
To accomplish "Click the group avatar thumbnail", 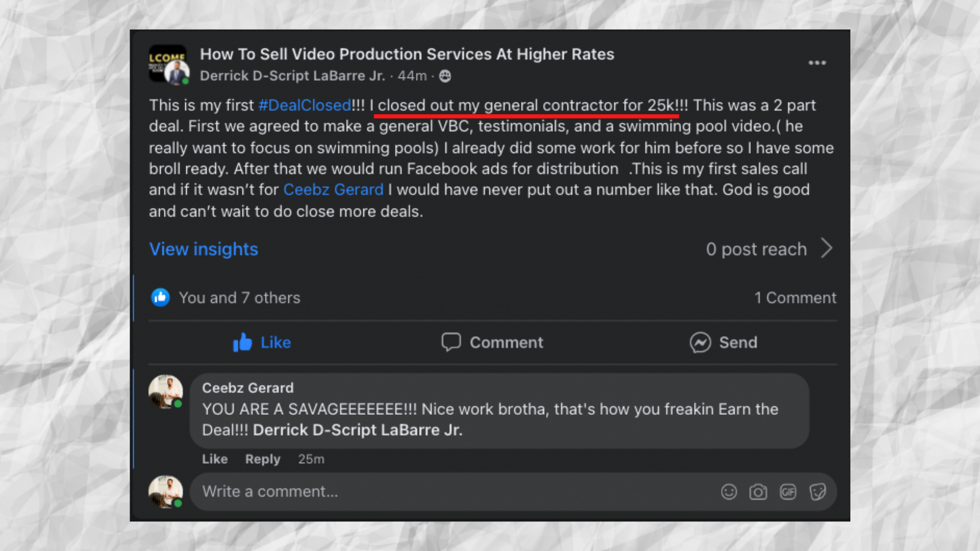I will [x=168, y=64].
